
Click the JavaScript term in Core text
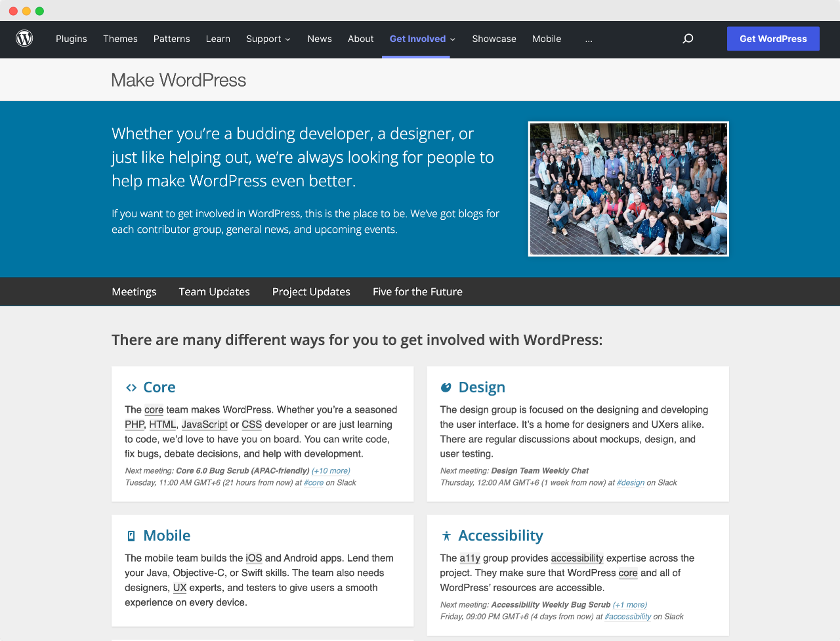tap(204, 424)
